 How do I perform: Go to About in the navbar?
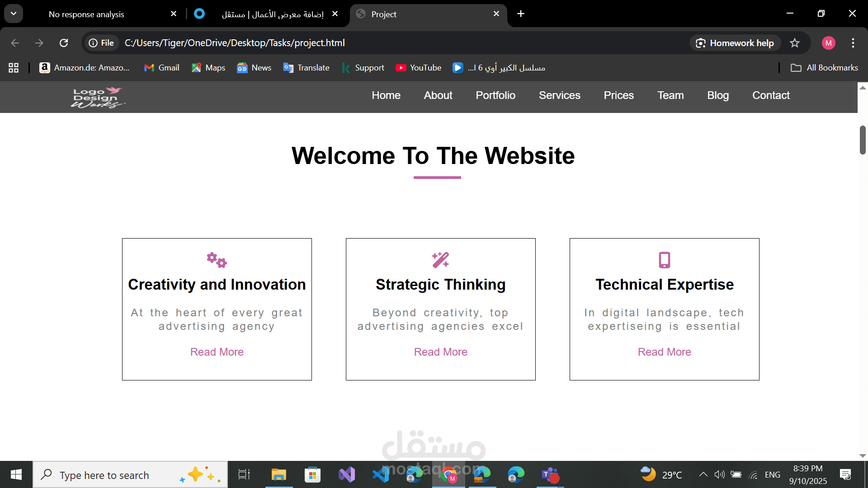click(x=438, y=95)
